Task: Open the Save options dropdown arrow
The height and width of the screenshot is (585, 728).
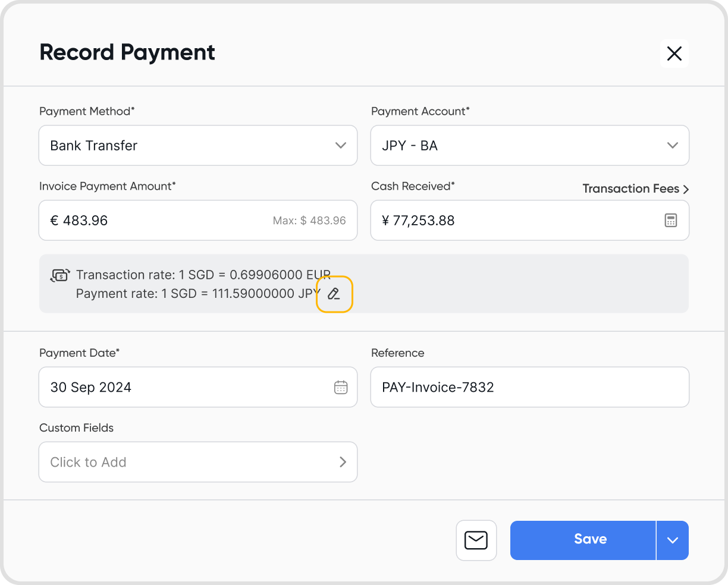Action: click(x=673, y=540)
